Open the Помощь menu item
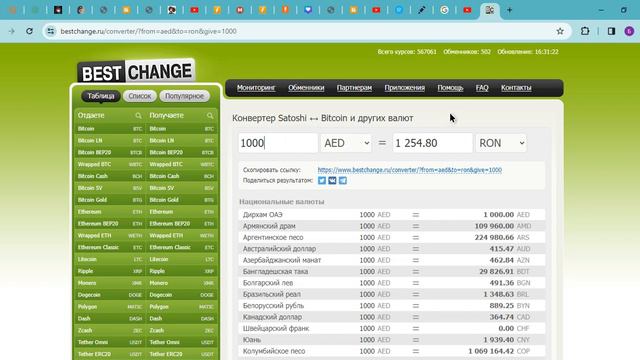Screen dimensions: 640x360 tap(450, 88)
